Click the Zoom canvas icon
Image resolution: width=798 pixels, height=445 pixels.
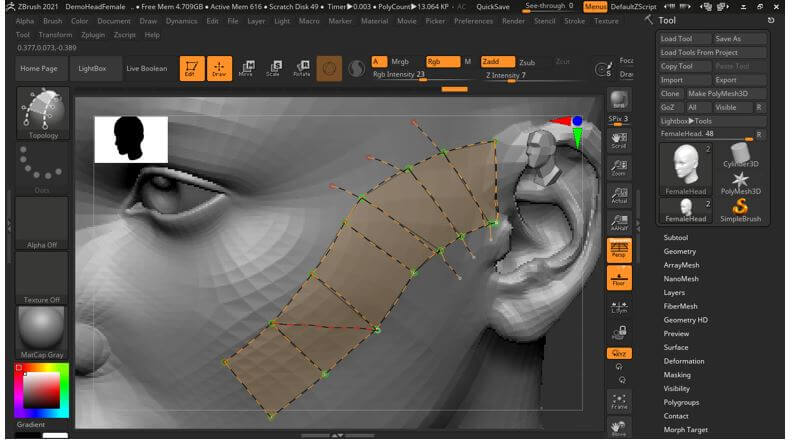pos(619,167)
